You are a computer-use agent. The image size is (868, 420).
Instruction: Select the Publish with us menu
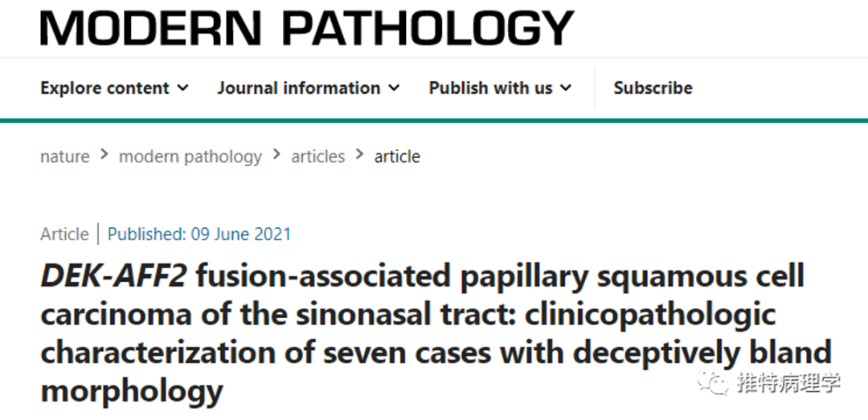tap(490, 88)
